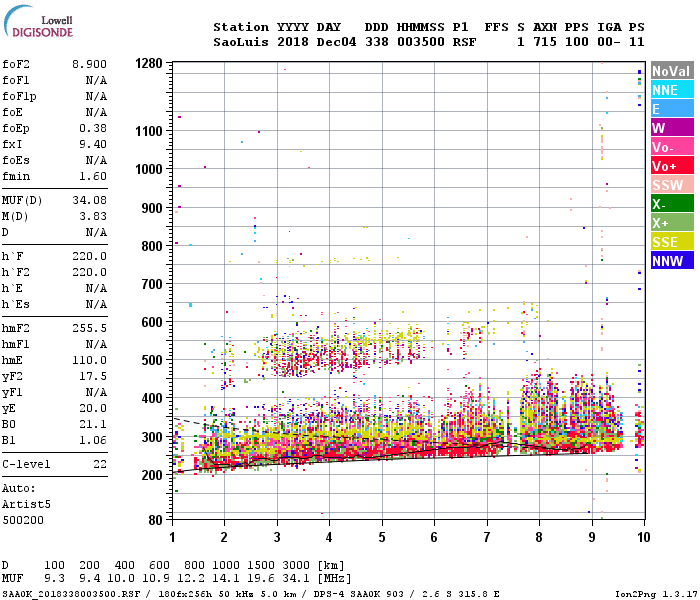The image size is (700, 600).
Task: Select the X+ light green legend swatch
Action: point(672,223)
